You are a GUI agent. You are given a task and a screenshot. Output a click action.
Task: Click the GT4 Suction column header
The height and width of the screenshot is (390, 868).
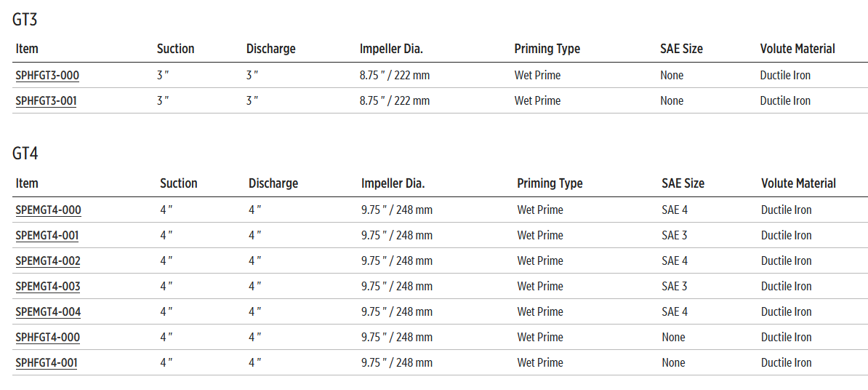tap(178, 183)
